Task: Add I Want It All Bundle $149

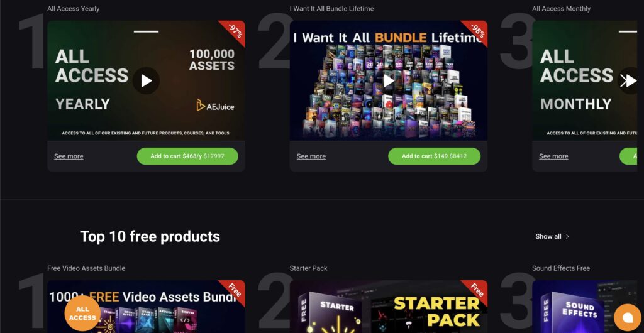Action: (434, 156)
